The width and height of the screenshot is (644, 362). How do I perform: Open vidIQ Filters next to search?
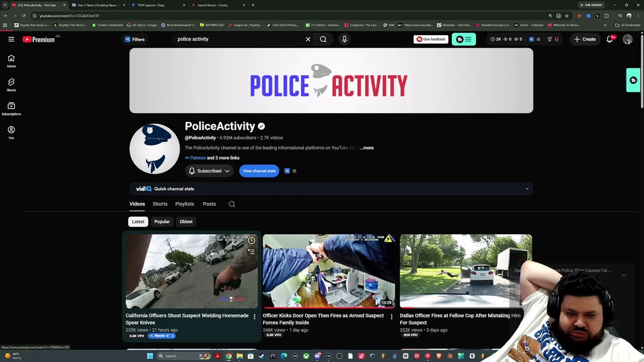pos(135,39)
